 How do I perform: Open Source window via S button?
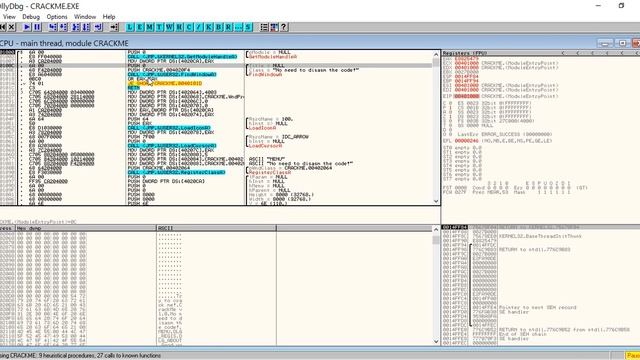point(248,27)
